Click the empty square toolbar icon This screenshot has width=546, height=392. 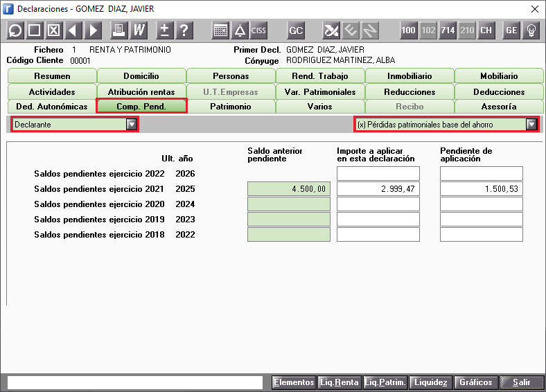(x=34, y=30)
